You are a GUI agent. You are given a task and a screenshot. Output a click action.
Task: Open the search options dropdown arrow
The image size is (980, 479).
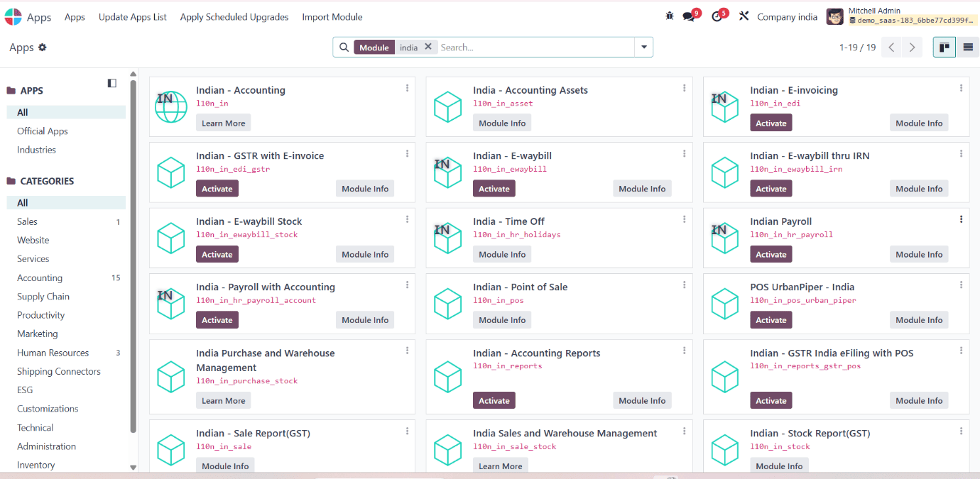tap(644, 48)
